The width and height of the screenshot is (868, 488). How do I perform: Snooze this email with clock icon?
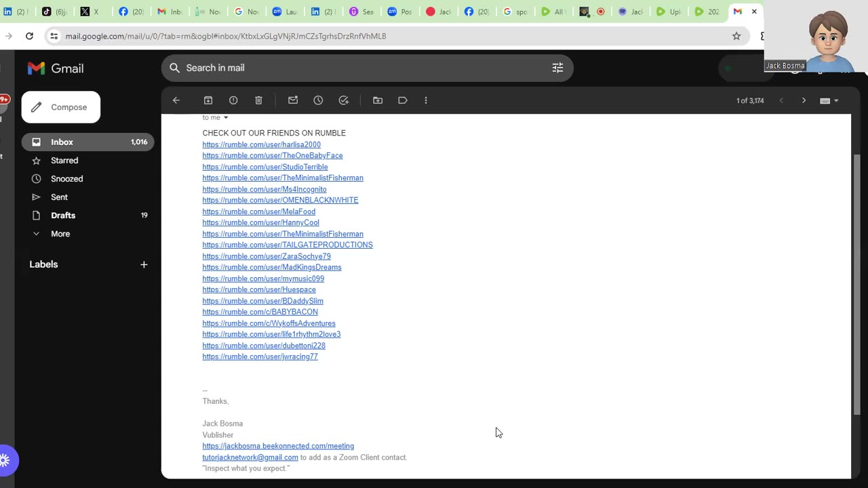pos(318,100)
